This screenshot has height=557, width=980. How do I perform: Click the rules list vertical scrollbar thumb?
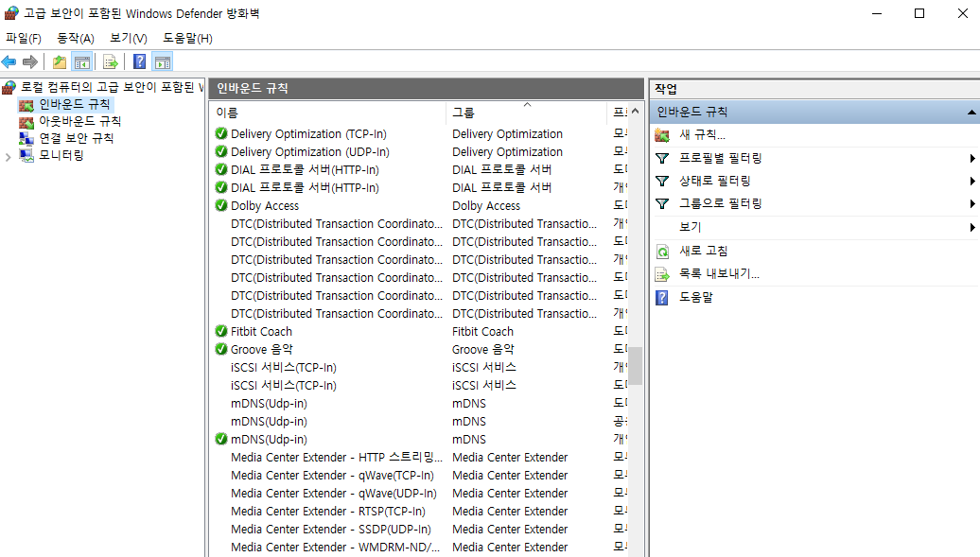(636, 366)
